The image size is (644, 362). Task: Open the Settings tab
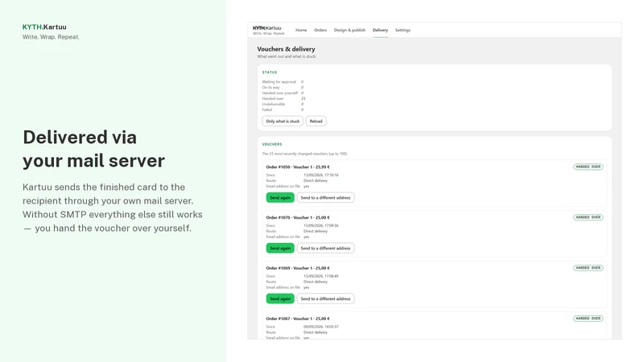click(402, 30)
